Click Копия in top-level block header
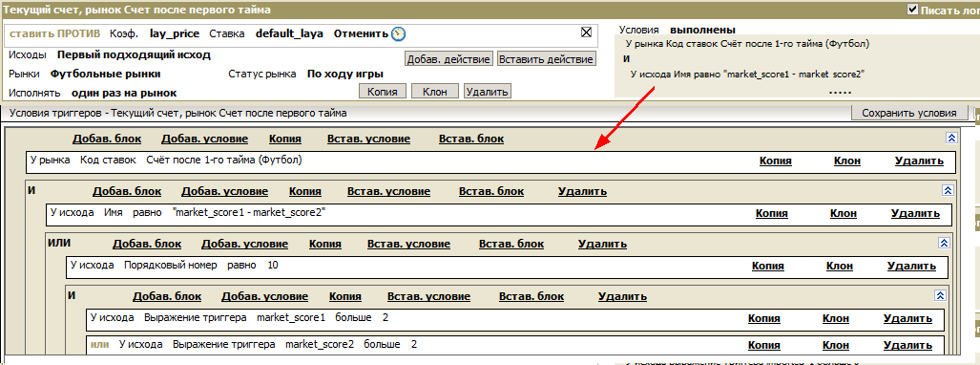This screenshot has height=365, width=980. point(285,139)
